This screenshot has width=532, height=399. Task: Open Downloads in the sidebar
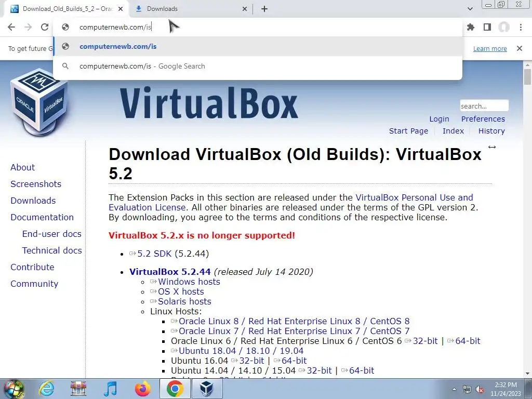tap(33, 201)
